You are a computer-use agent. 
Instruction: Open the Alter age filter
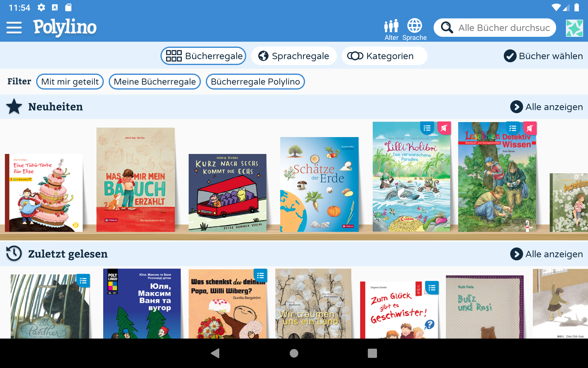click(391, 30)
